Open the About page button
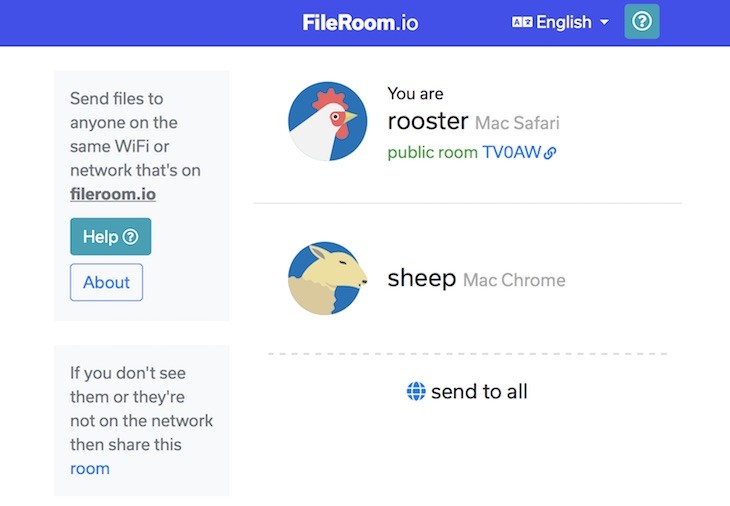This screenshot has width=730, height=506. (107, 282)
